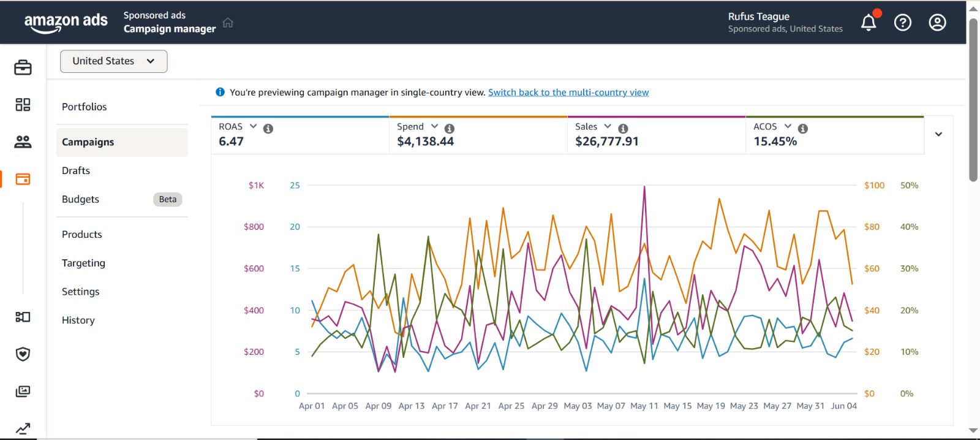The image size is (980, 440).
Task: Expand the metrics panel chevron at right
Action: point(938,134)
